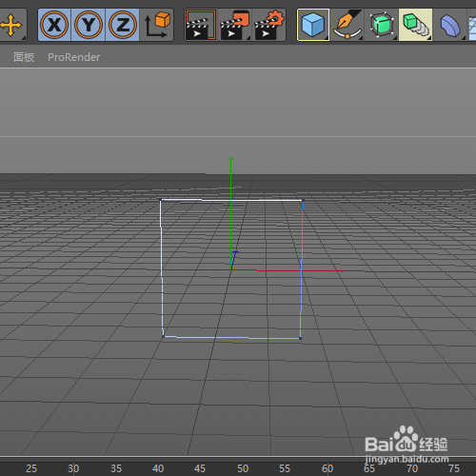Viewport: 476px width, 476px height.
Task: Click frame 40 on the timeline
Action: (158, 468)
